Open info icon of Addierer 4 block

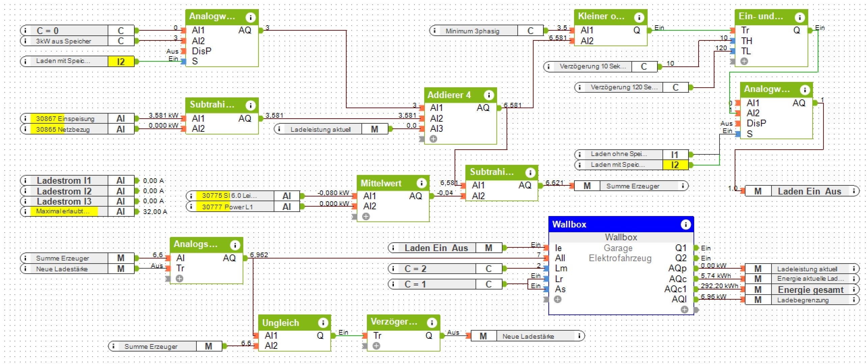coord(488,95)
